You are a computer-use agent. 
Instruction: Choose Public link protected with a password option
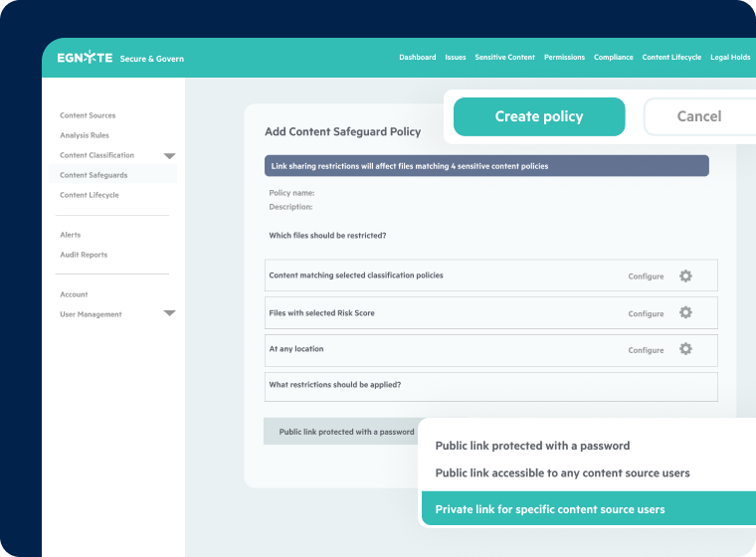(532, 446)
